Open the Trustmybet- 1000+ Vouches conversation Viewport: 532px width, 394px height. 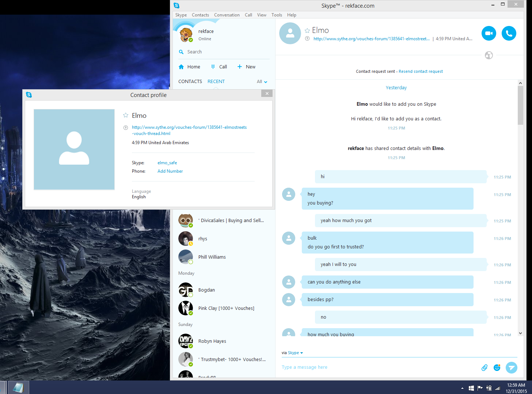(x=224, y=360)
